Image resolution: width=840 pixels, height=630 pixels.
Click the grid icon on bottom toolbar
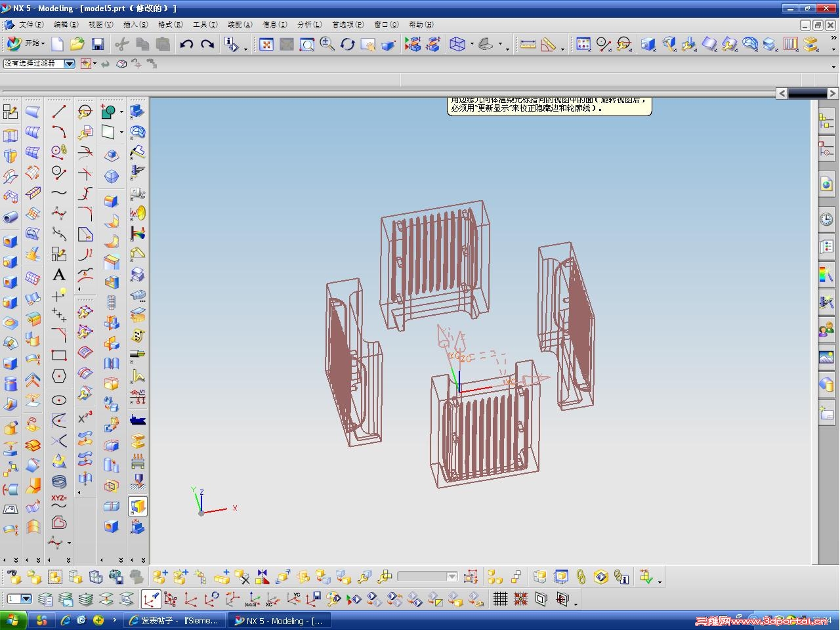coord(501,599)
